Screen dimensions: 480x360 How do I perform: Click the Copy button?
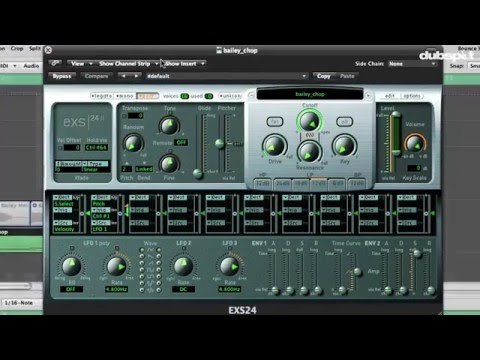point(323,76)
